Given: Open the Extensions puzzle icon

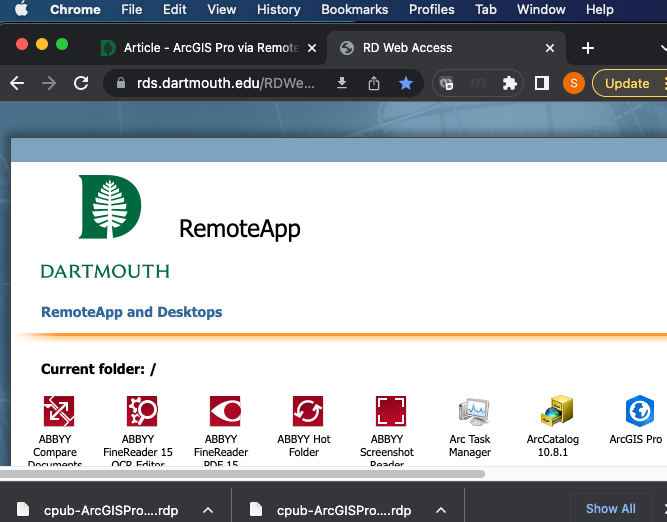Looking at the screenshot, I should click(510, 83).
